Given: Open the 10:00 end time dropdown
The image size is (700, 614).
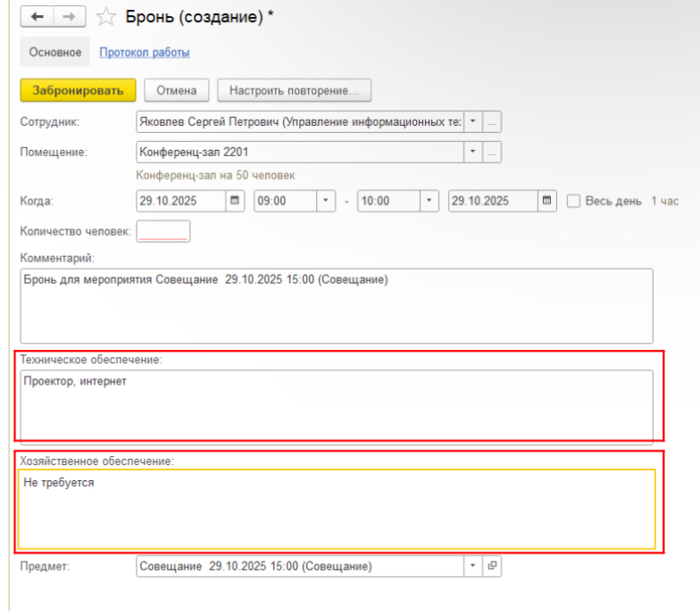Looking at the screenshot, I should 429,201.
